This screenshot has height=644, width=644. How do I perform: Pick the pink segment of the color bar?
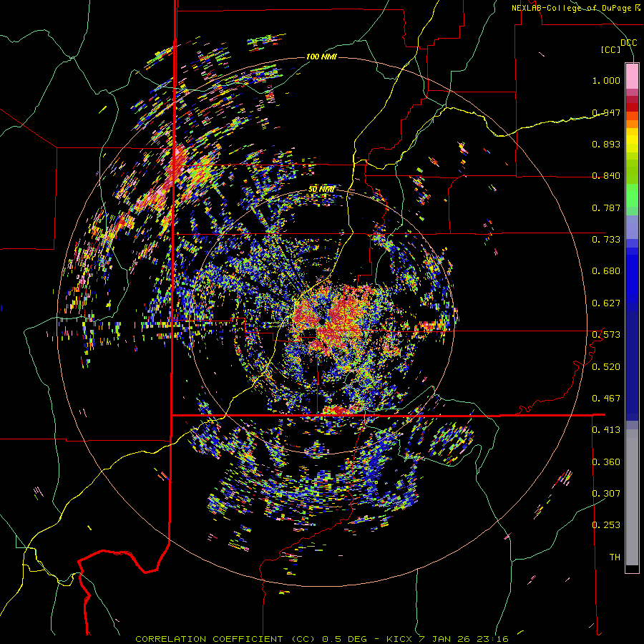[632, 77]
